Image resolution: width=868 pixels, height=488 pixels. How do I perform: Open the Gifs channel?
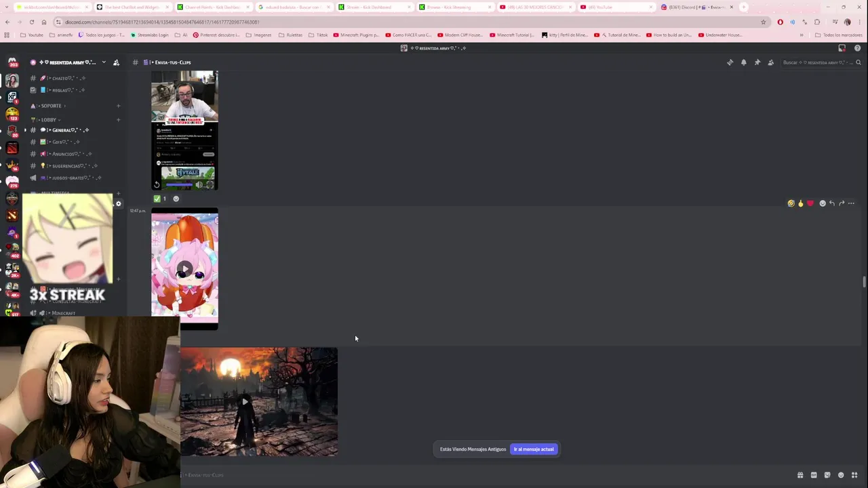click(x=65, y=142)
